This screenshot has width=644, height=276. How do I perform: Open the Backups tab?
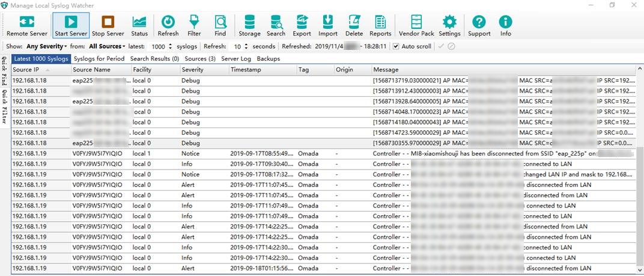click(x=269, y=59)
